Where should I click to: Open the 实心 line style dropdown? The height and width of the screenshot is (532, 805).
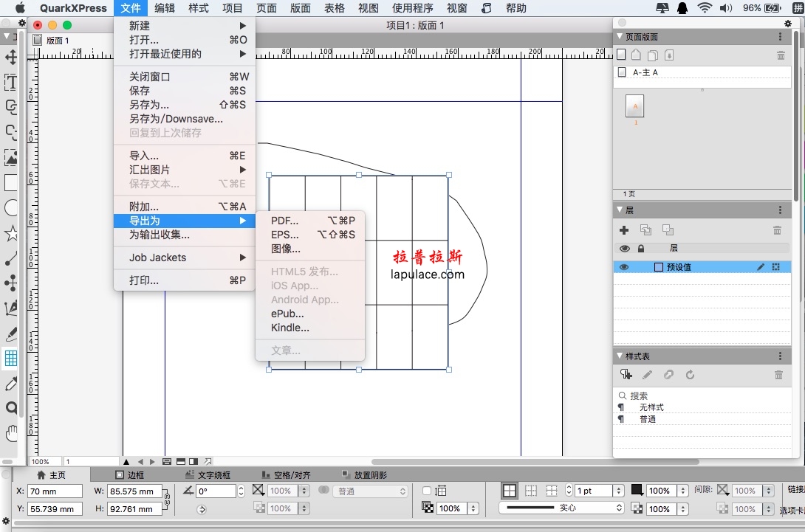click(561, 508)
